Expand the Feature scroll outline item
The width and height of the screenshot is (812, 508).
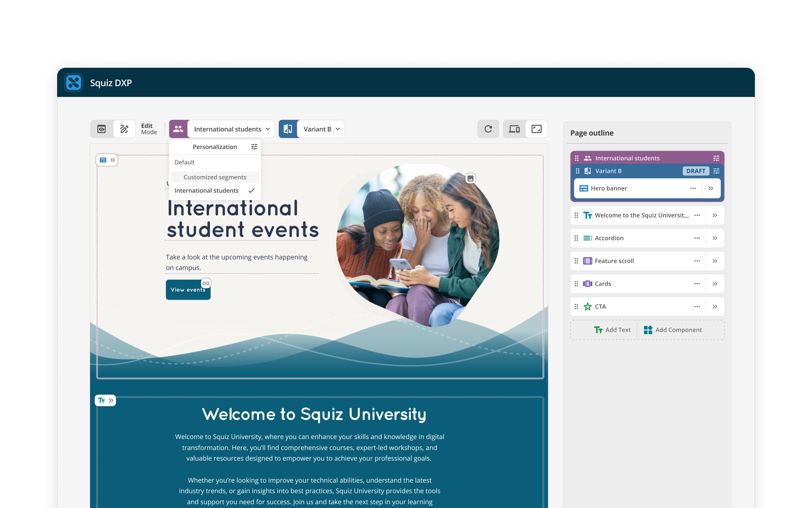pyautogui.click(x=715, y=261)
